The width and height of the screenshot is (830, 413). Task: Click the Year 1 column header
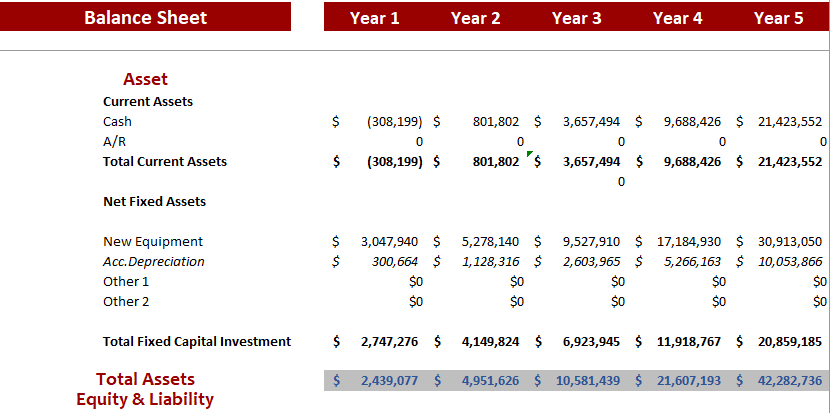point(374,17)
